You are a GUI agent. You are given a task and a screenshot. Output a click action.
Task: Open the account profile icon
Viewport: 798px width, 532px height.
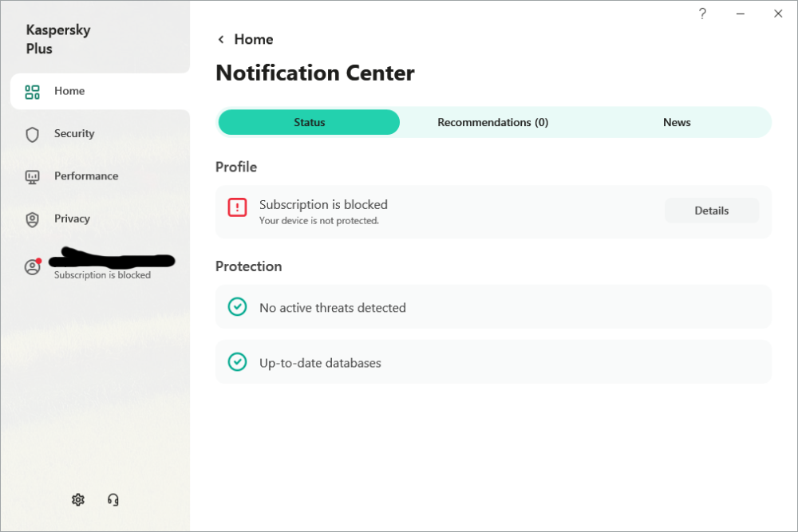(32, 267)
